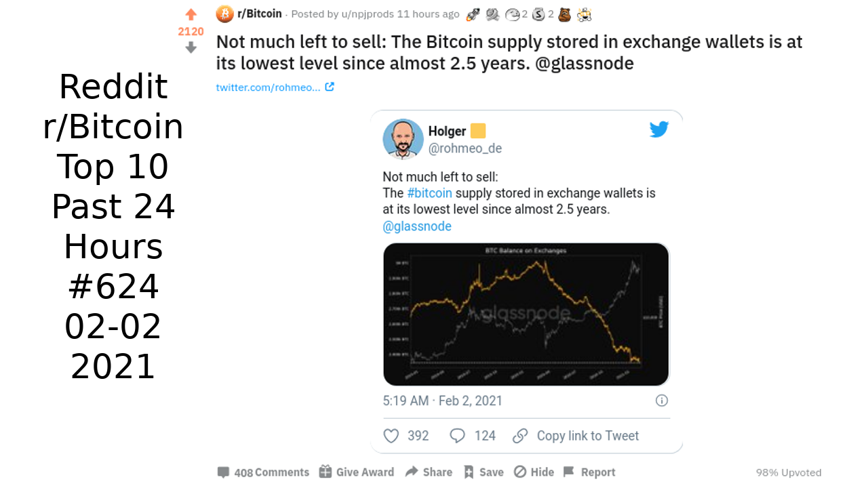Click the starry-eyed excited award icon
Screen dimensions: 868x488
tap(584, 14)
